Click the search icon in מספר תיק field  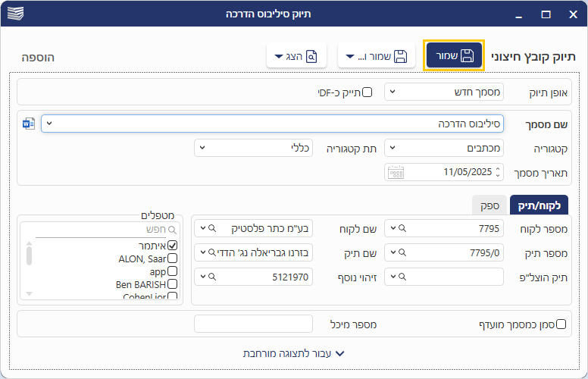tap(401, 252)
